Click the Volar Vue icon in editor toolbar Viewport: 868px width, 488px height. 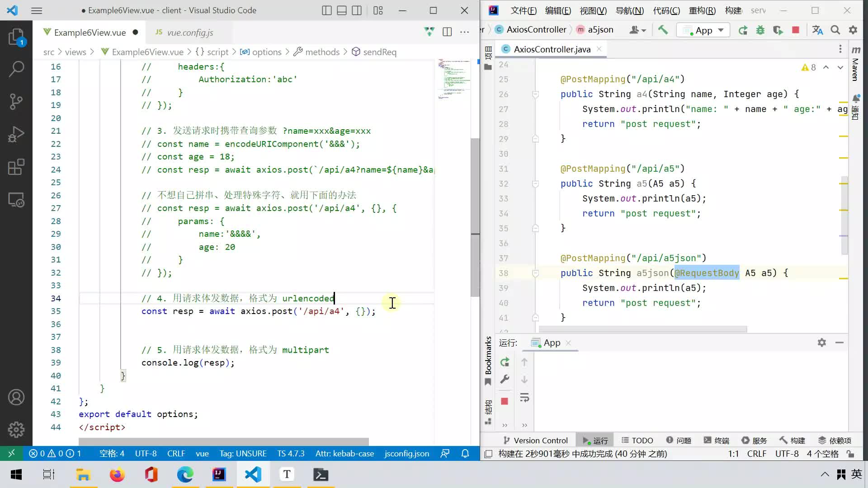coord(429,32)
